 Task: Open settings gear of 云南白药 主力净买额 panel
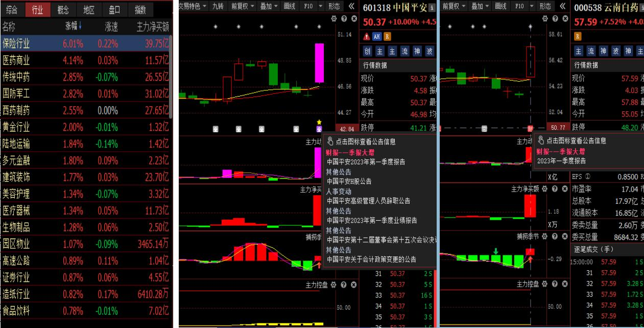546,189
